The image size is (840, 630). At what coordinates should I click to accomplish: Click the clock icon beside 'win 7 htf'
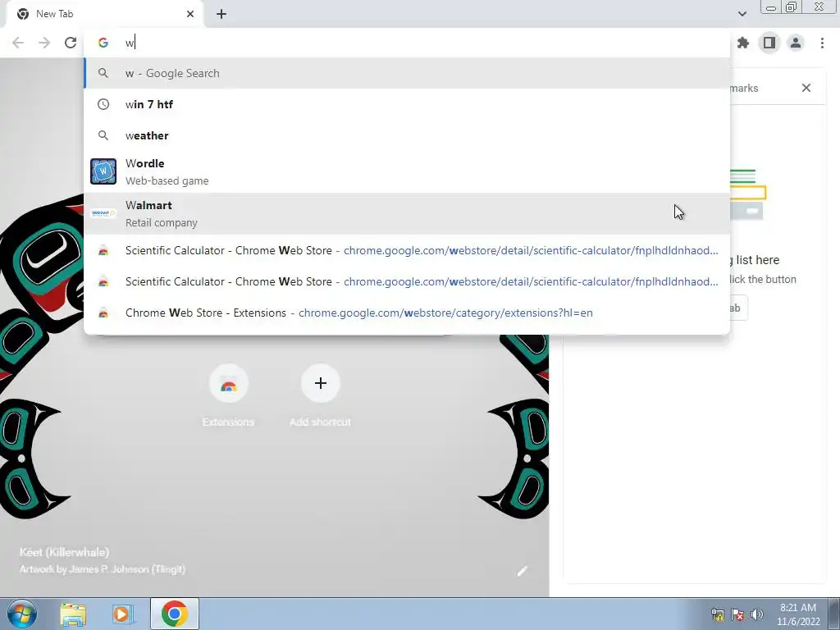pyautogui.click(x=103, y=104)
